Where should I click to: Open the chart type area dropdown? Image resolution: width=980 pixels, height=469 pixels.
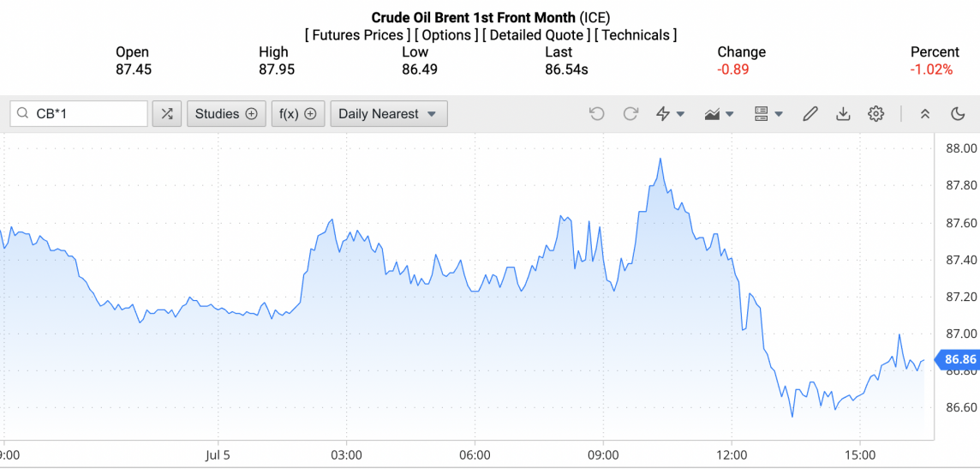click(x=719, y=113)
